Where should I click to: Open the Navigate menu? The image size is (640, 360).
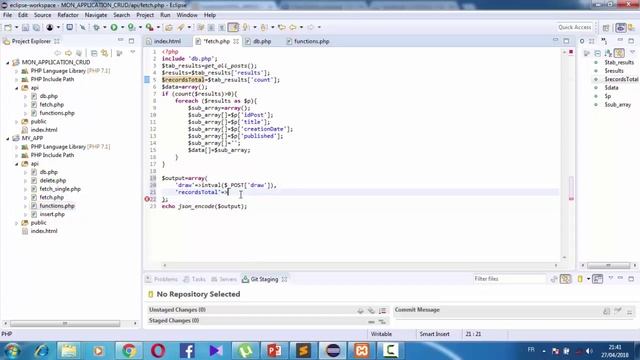pyautogui.click(x=96, y=15)
